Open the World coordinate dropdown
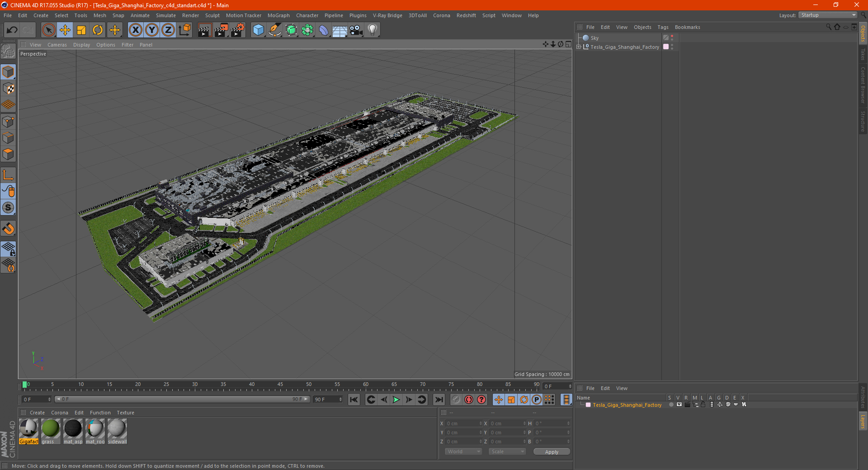The width and height of the screenshot is (868, 470). 463,451
